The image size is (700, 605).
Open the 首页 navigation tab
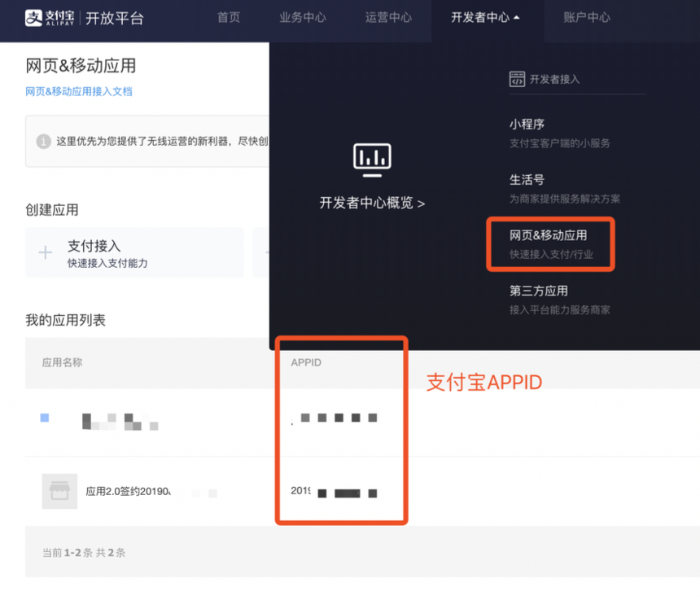(229, 17)
